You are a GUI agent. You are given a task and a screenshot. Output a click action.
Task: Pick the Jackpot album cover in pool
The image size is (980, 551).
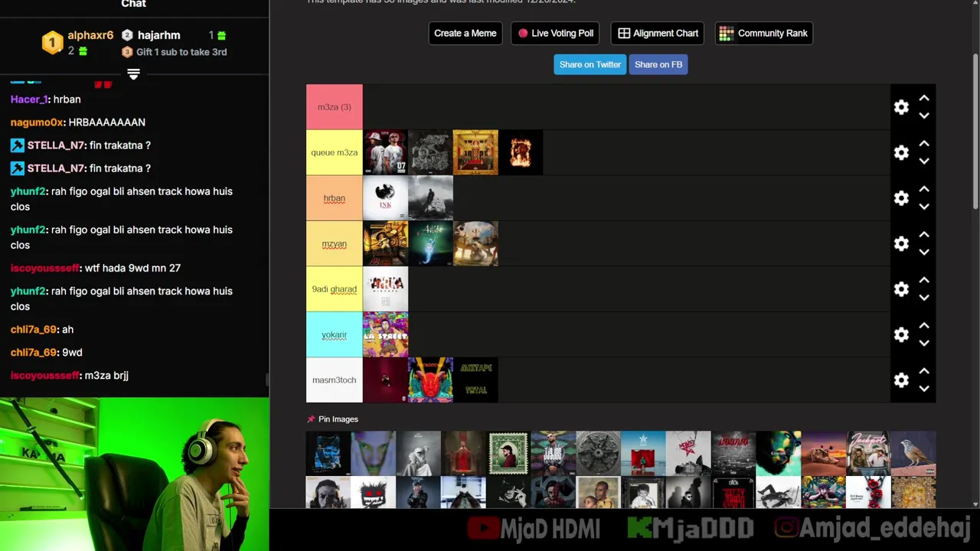click(x=868, y=453)
